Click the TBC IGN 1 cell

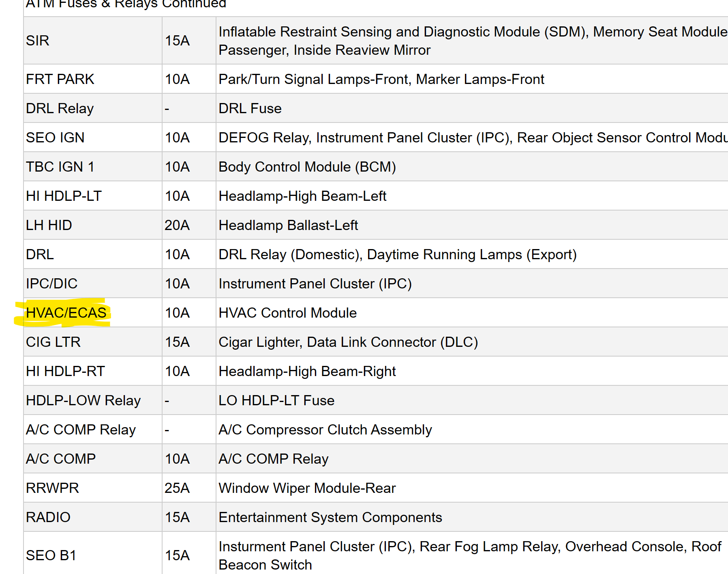pyautogui.click(x=60, y=167)
